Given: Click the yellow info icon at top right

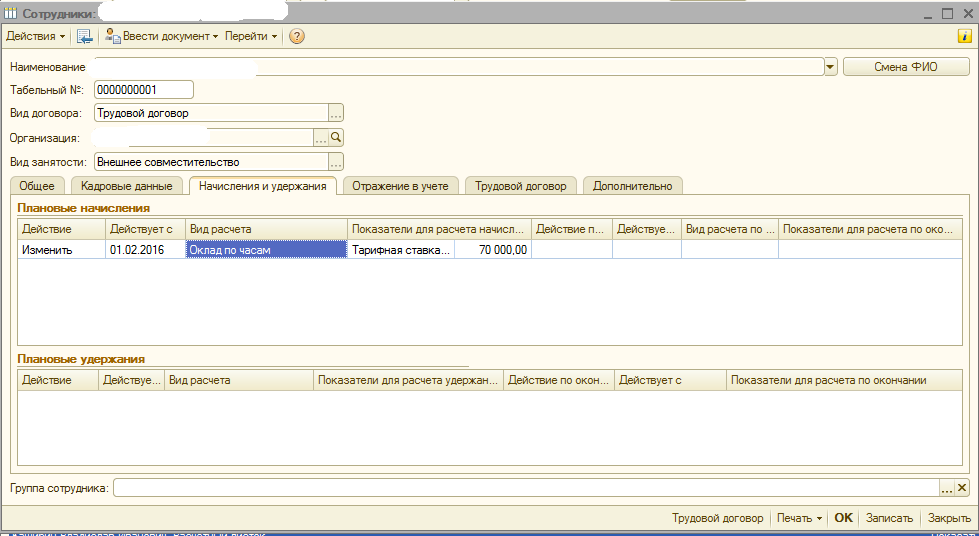Looking at the screenshot, I should pyautogui.click(x=965, y=37).
